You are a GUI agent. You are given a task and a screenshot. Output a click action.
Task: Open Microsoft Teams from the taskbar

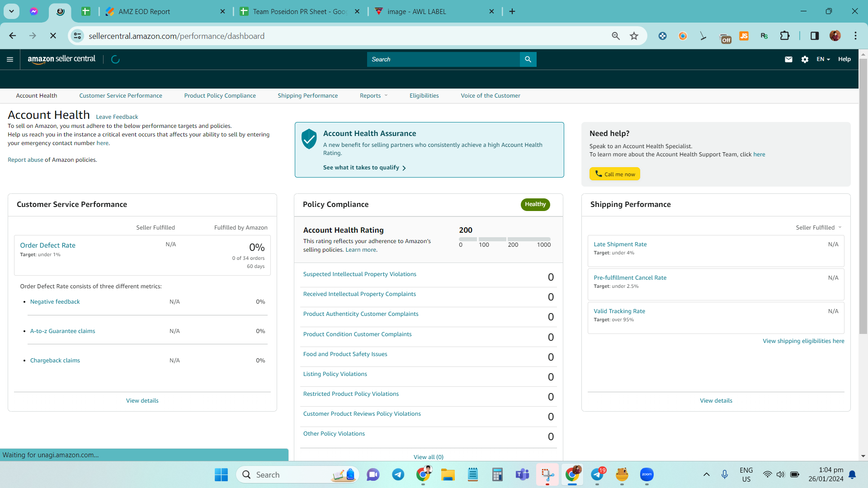point(523,474)
